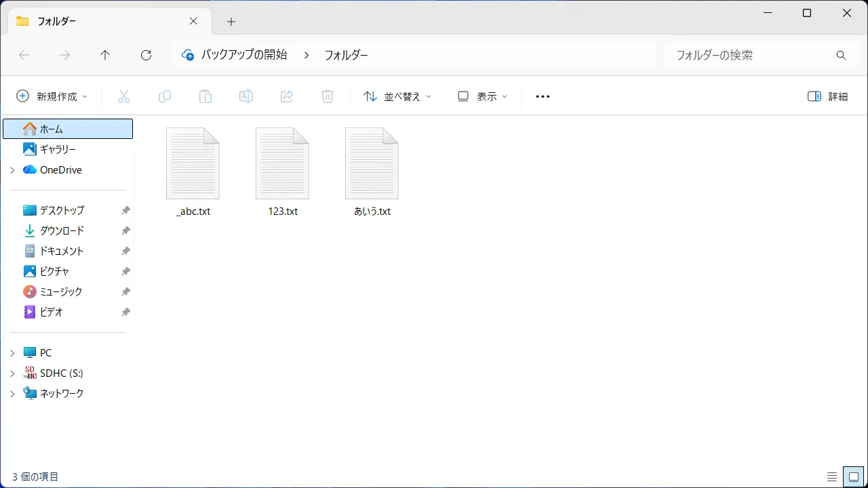The image size is (868, 488).
Task: Click the Delete trash can icon
Action: (x=328, y=96)
